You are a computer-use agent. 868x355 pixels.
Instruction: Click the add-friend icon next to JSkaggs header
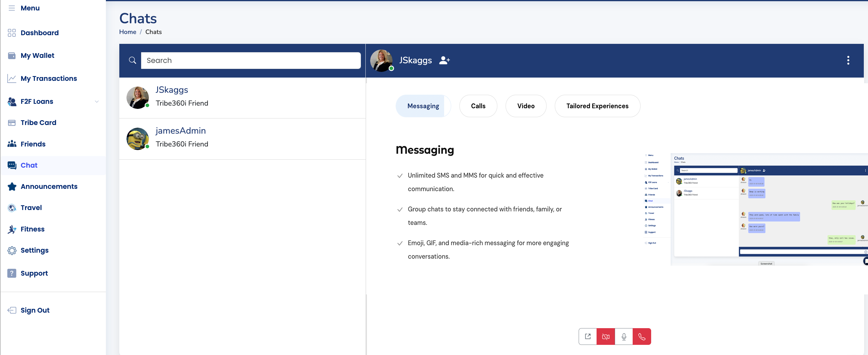click(x=444, y=60)
